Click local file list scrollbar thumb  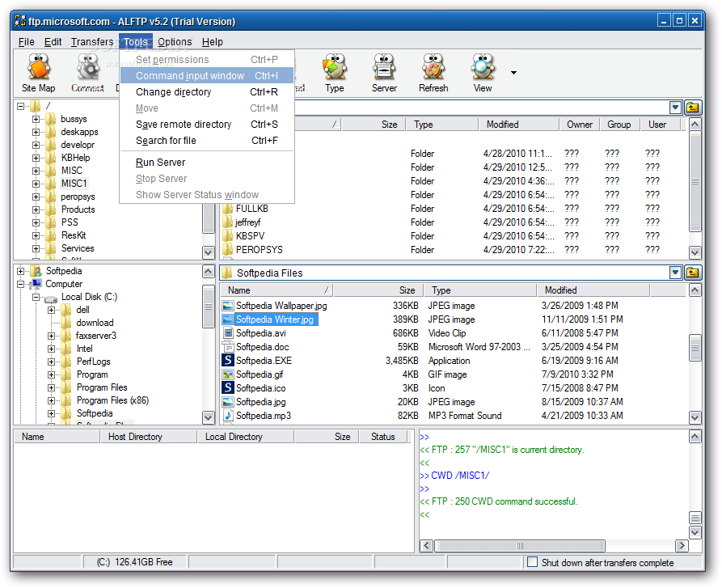695,348
